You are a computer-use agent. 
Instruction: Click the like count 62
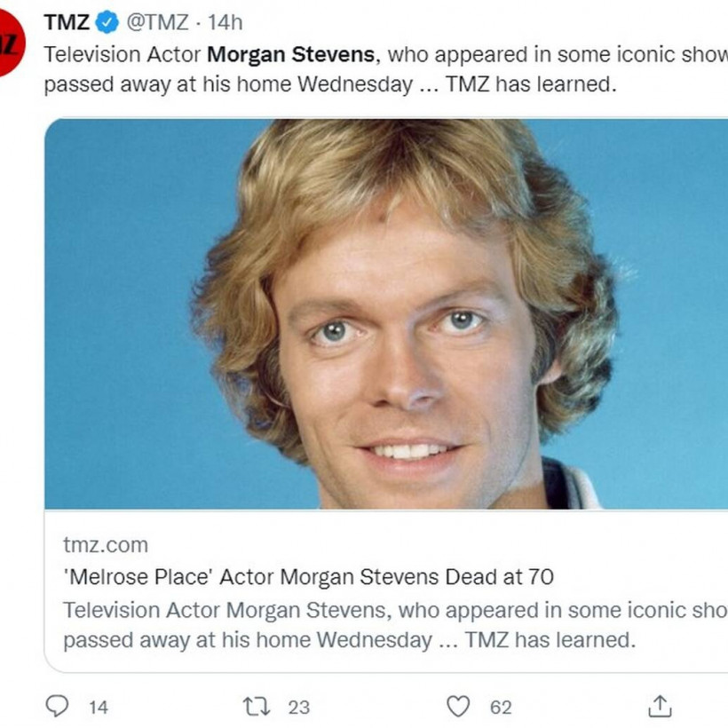pyautogui.click(x=501, y=707)
